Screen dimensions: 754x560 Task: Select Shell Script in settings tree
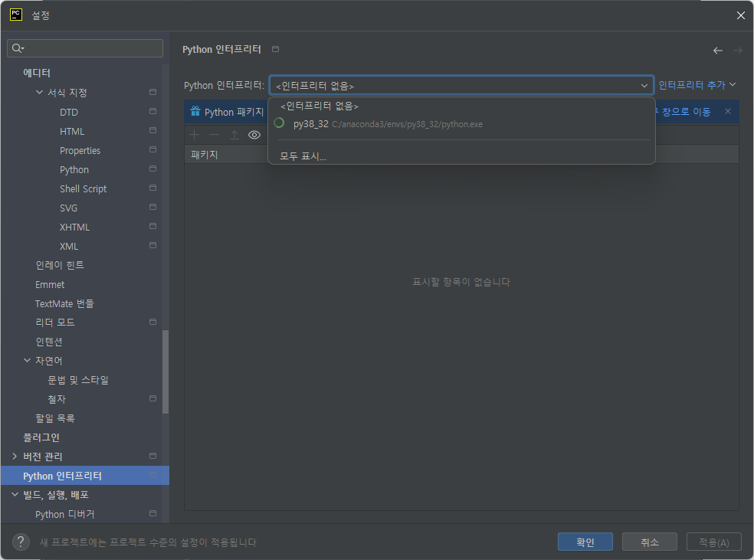[84, 188]
